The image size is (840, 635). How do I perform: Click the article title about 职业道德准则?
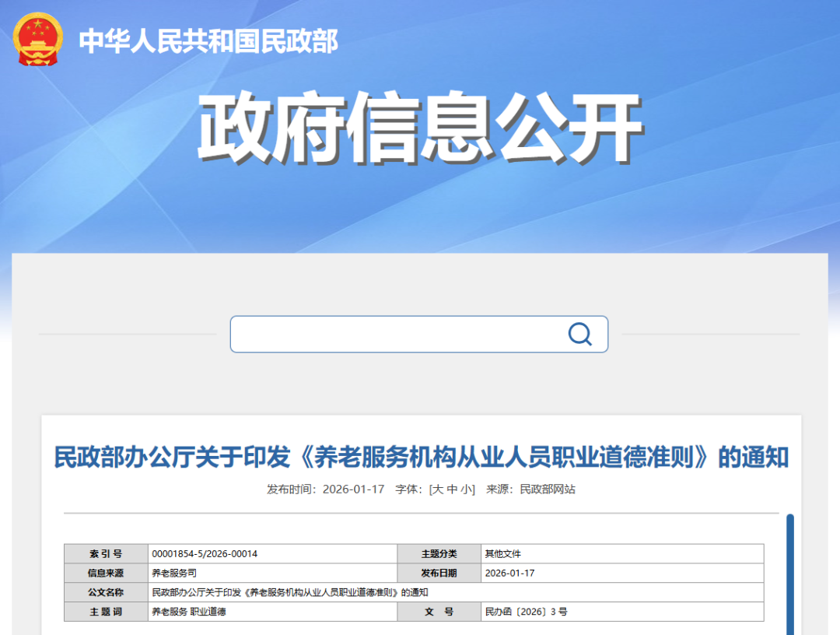click(420, 458)
